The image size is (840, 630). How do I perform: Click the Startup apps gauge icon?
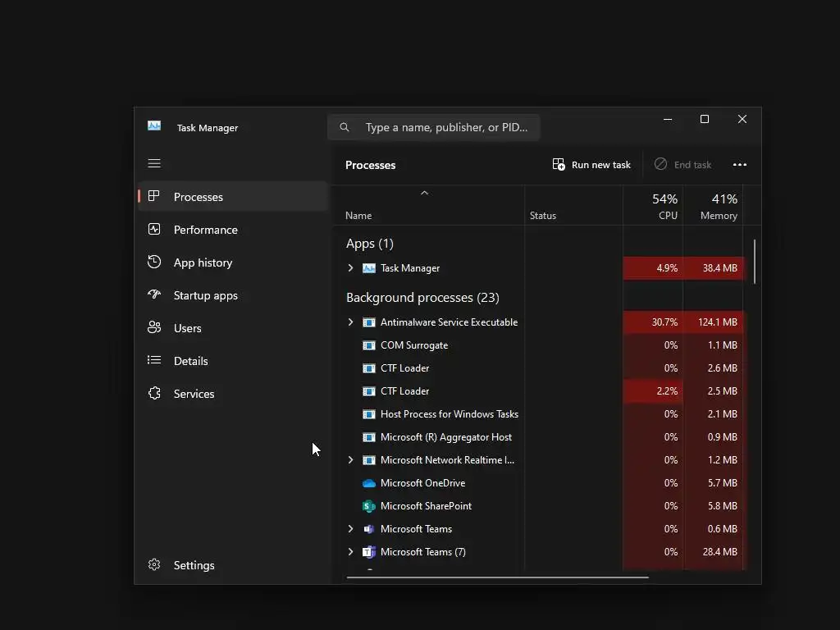pyautogui.click(x=154, y=294)
